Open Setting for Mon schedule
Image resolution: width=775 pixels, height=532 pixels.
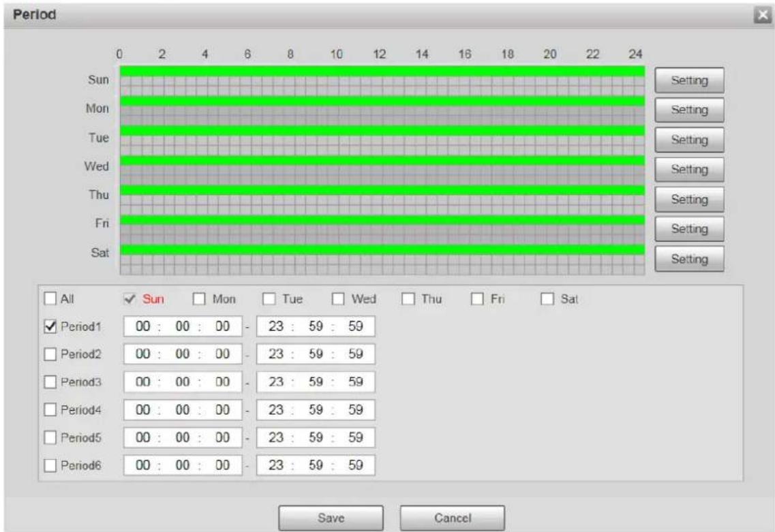689,110
